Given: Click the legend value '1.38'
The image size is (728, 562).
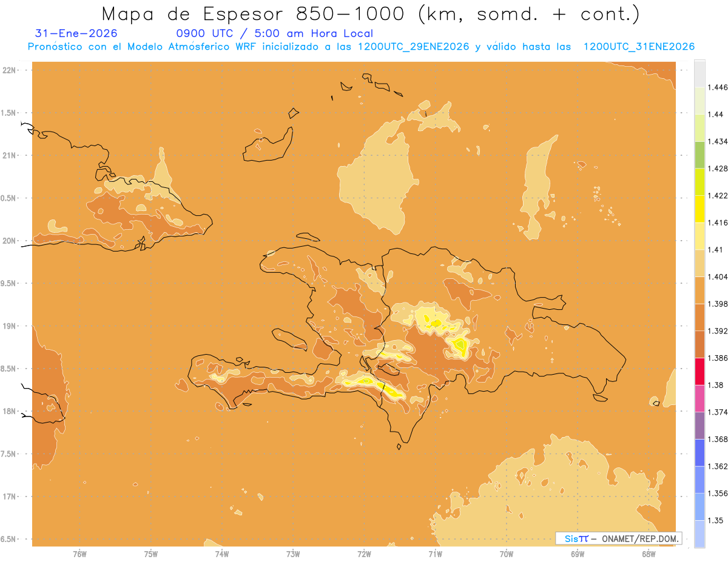Looking at the screenshot, I should coord(716,385).
